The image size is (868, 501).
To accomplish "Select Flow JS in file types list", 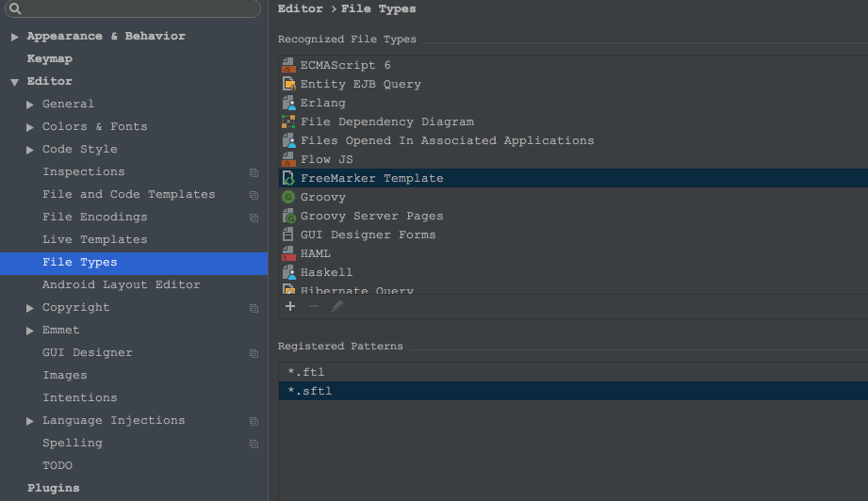I will pos(573,159).
